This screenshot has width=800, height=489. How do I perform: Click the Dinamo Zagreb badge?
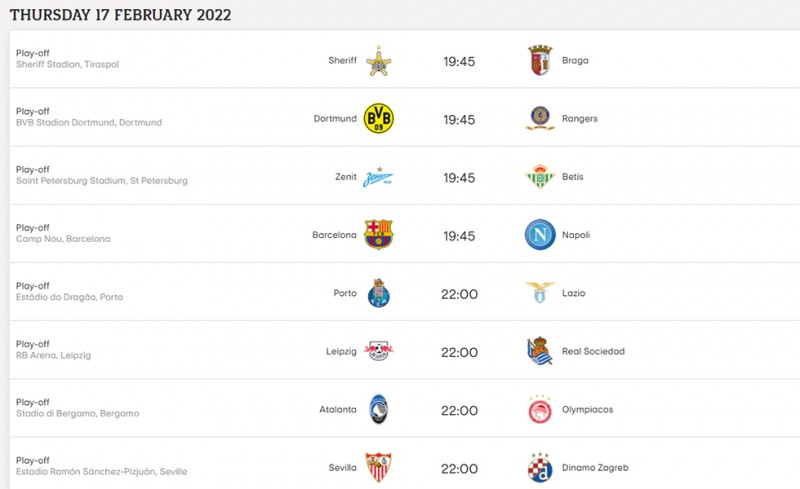point(540,467)
